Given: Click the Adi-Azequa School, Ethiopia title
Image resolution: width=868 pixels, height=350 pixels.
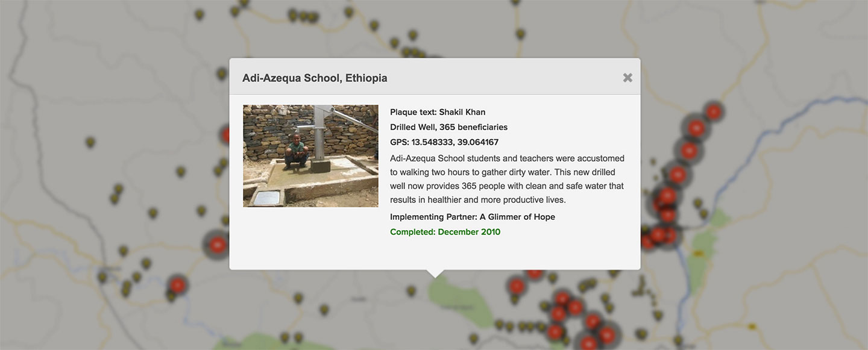Looking at the screenshot, I should (315, 78).
